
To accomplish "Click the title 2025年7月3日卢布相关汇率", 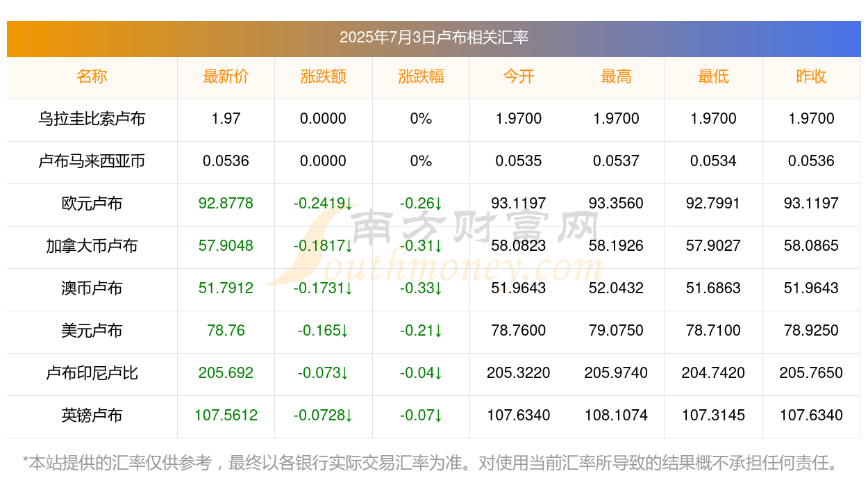I will (434, 37).
